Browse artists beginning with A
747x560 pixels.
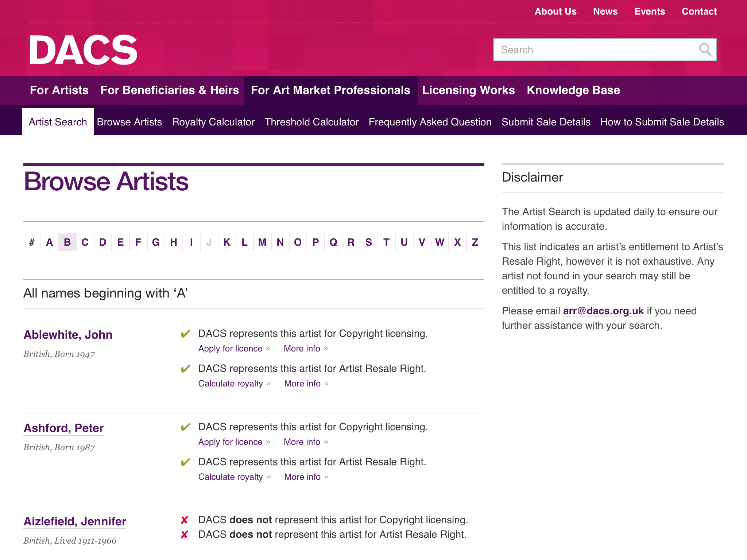pos(50,242)
